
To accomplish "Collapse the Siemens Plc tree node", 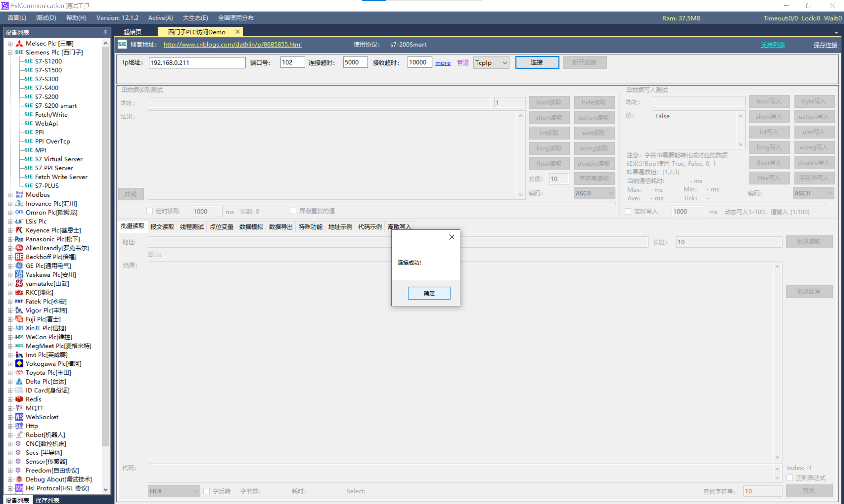I will (10, 53).
